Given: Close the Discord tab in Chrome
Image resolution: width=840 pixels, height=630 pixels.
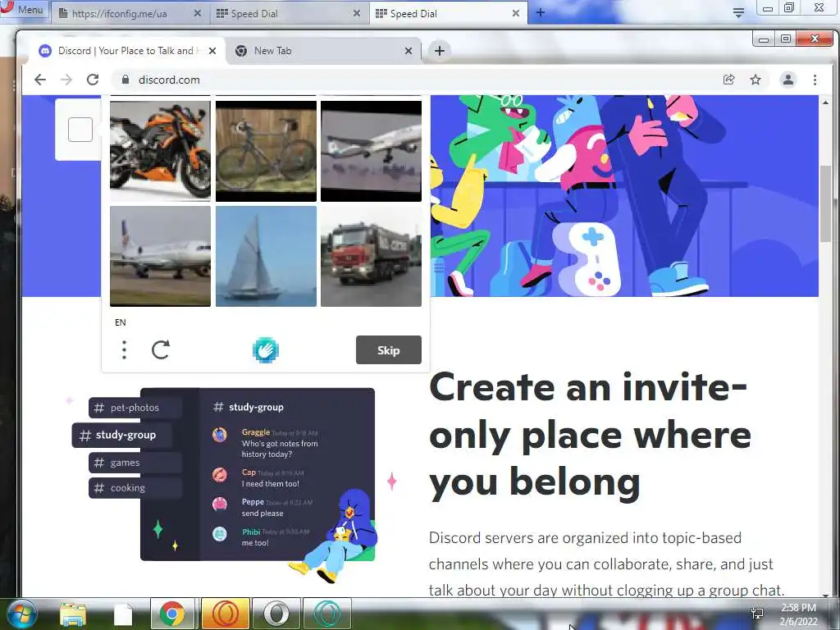Looking at the screenshot, I should pos(212,51).
